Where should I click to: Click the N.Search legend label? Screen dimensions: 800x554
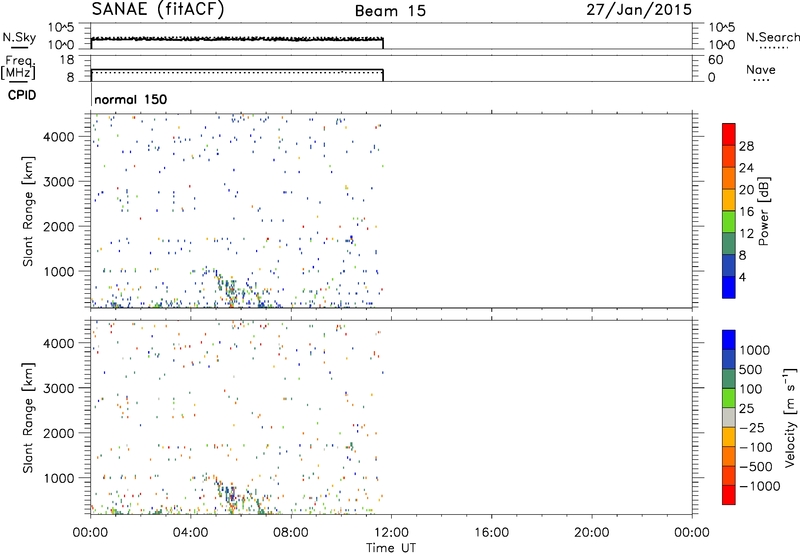[x=773, y=37]
